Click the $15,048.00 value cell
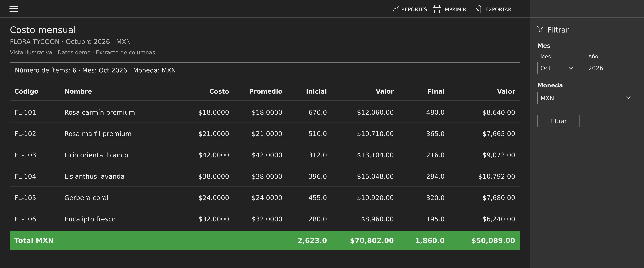 [375, 176]
